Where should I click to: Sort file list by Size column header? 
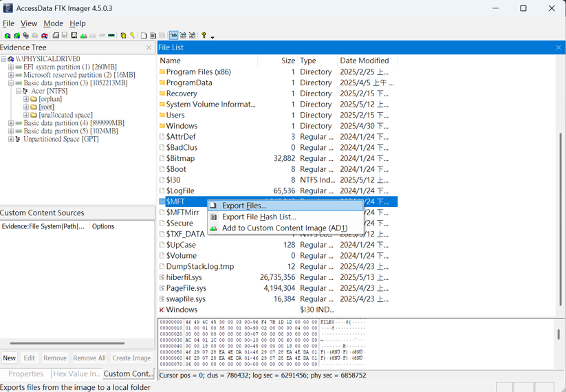278,61
